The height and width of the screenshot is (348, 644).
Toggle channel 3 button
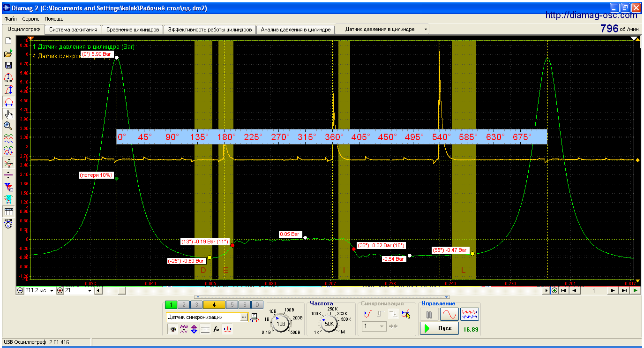[x=196, y=305]
